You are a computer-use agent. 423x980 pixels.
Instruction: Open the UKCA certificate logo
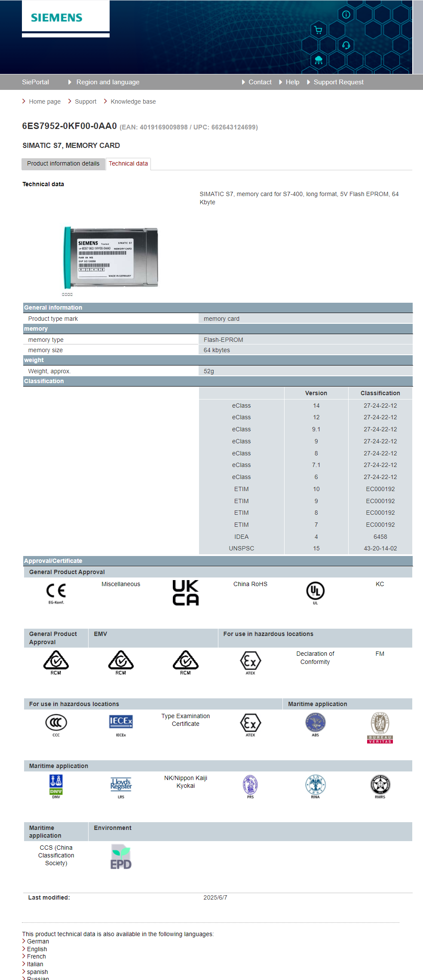[x=185, y=593]
